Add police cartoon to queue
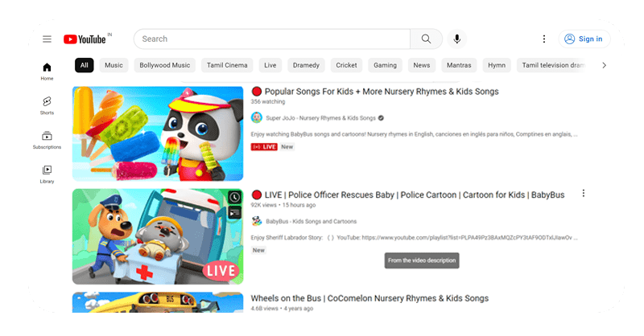 (x=234, y=213)
